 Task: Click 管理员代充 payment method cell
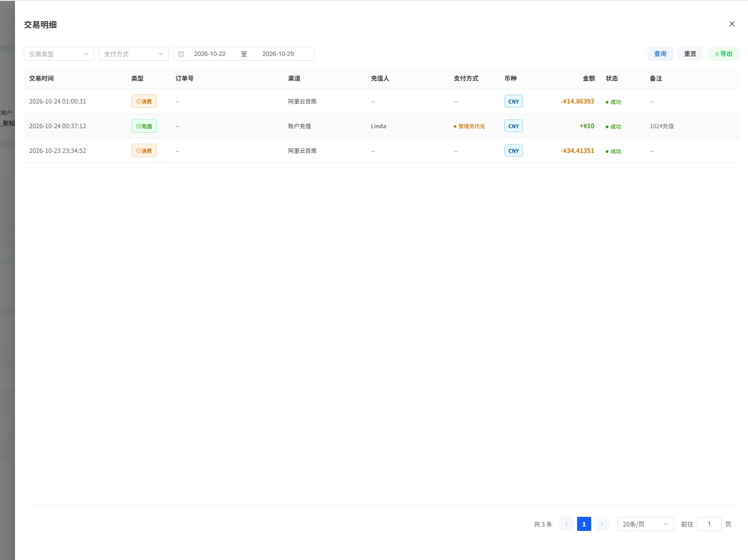tap(469, 126)
